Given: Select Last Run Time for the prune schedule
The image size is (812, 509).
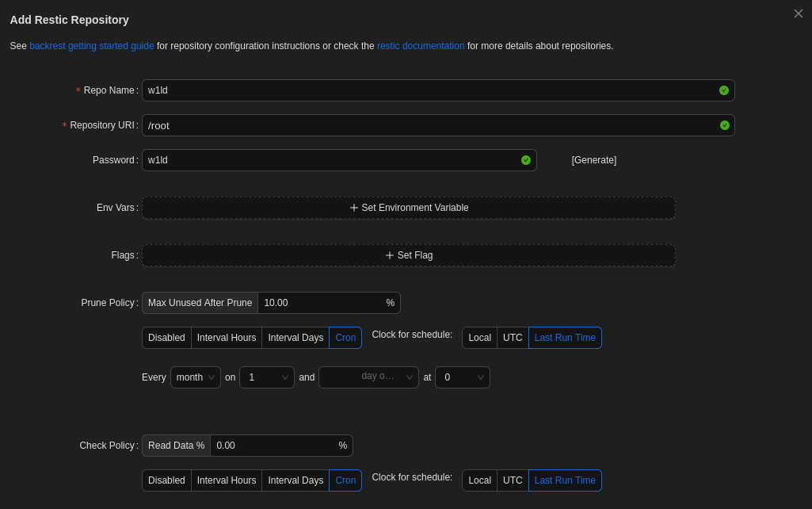Looking at the screenshot, I should [565, 337].
